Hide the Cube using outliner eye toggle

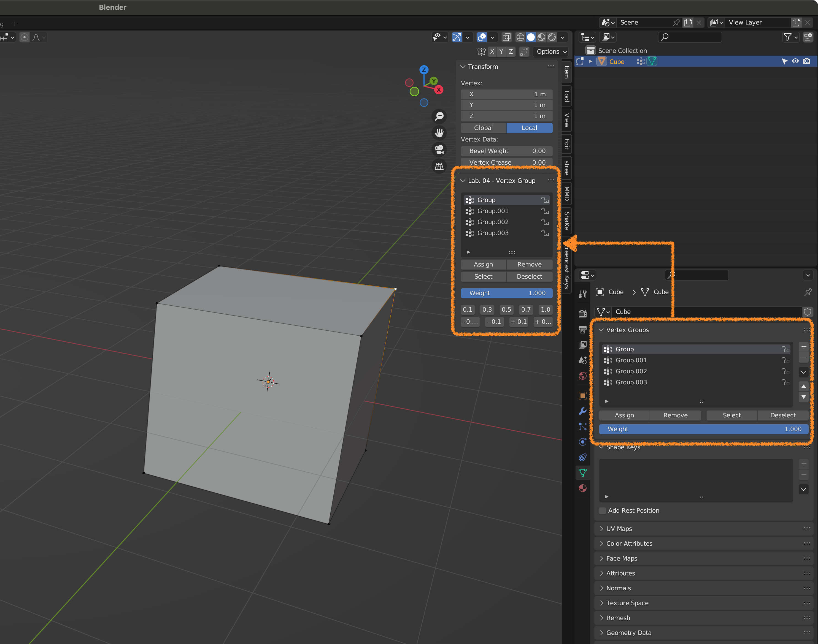[x=796, y=61]
